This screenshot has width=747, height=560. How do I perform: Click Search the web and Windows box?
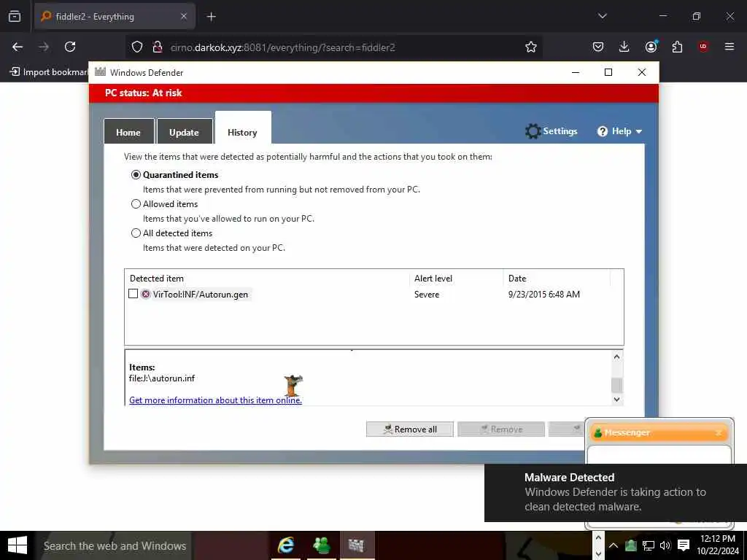point(115,545)
